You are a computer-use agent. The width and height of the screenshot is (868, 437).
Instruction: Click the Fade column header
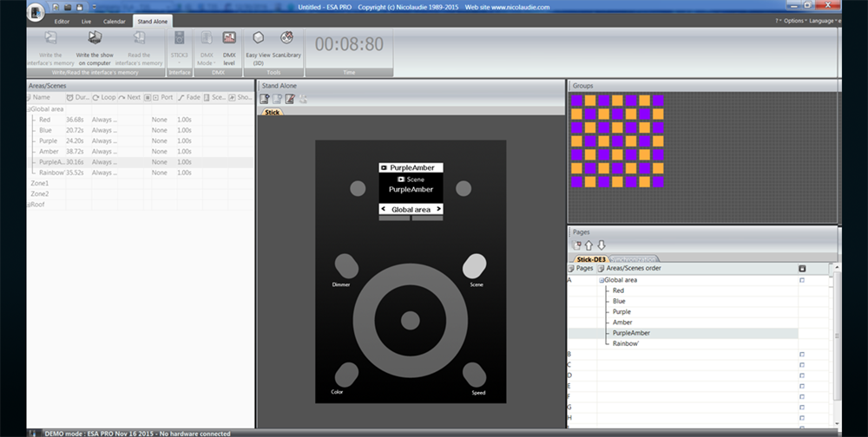(189, 97)
